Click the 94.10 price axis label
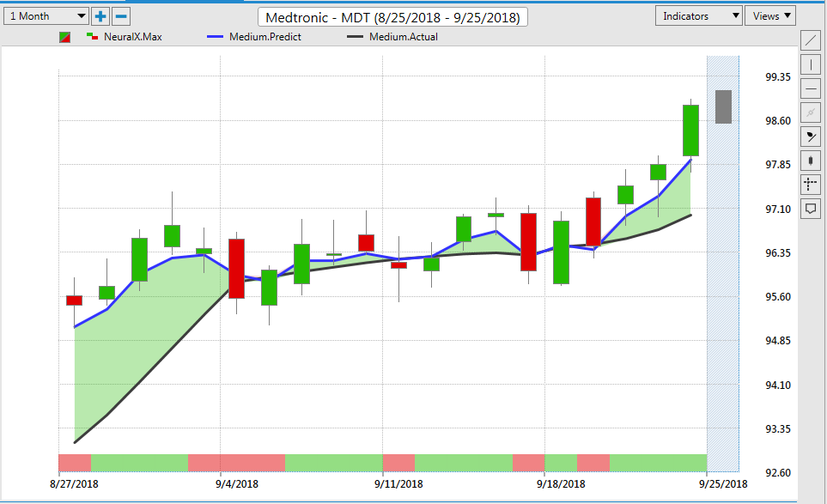This screenshot has width=827, height=504. coord(778,386)
